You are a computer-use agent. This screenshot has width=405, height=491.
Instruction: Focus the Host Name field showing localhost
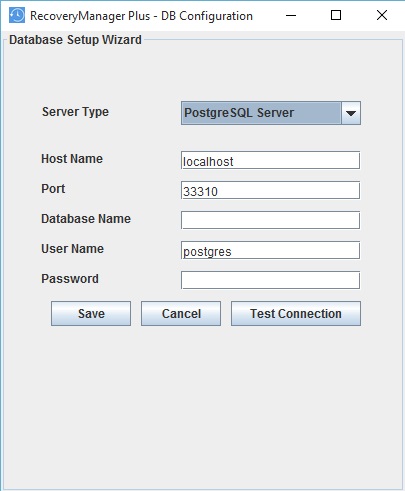[x=270, y=160]
